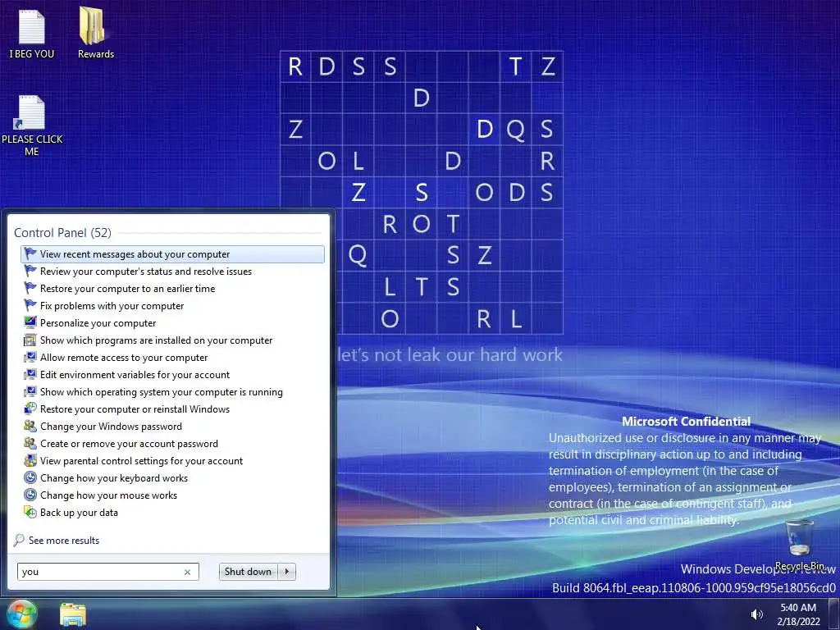The height and width of the screenshot is (630, 840).
Task: Click the Shut down button
Action: pyautogui.click(x=248, y=572)
